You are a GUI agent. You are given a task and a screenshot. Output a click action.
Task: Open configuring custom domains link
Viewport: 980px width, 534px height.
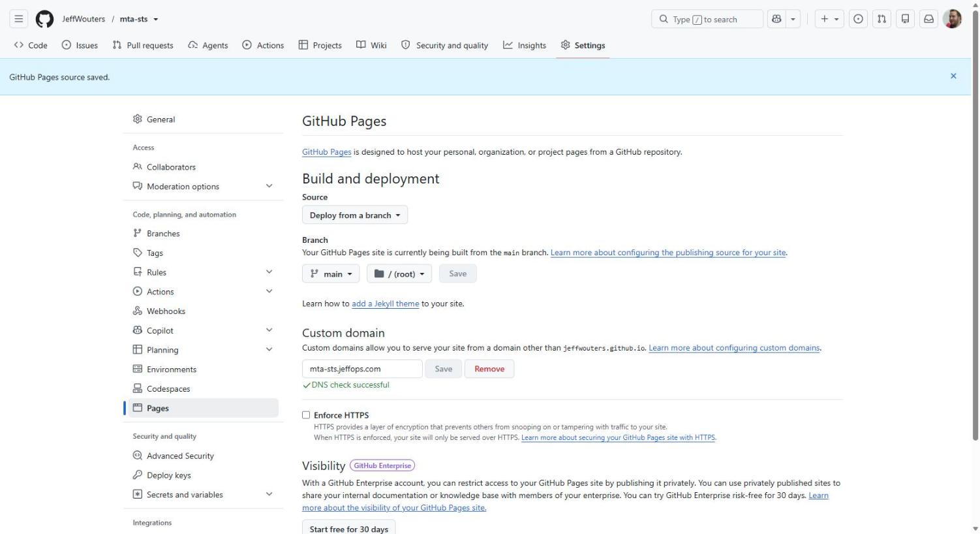coord(734,348)
